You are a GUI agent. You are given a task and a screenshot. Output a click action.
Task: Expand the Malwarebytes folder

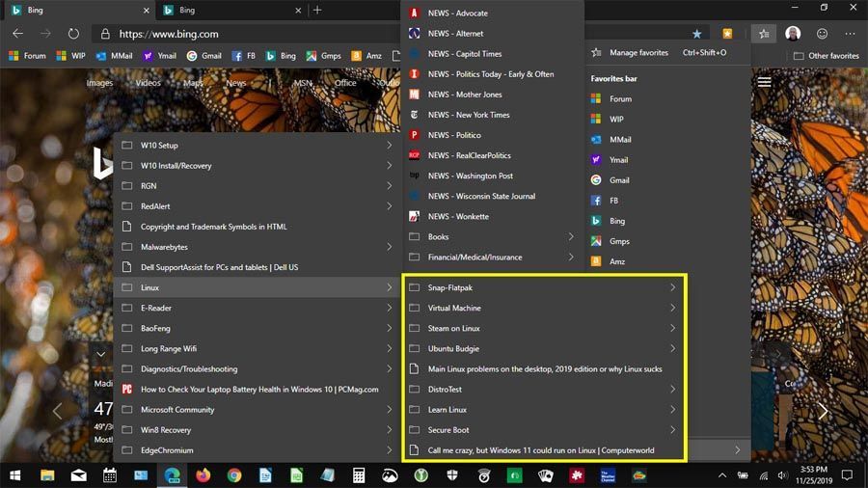pos(257,247)
